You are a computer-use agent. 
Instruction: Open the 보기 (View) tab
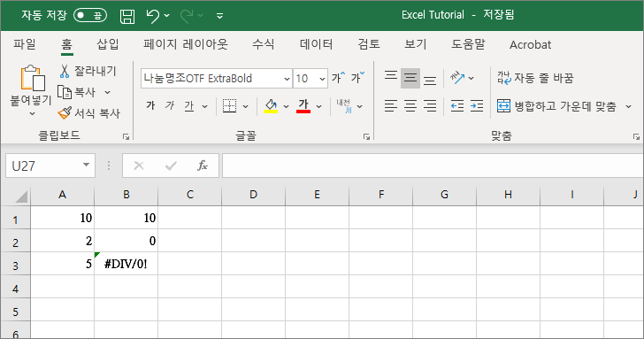pos(415,44)
